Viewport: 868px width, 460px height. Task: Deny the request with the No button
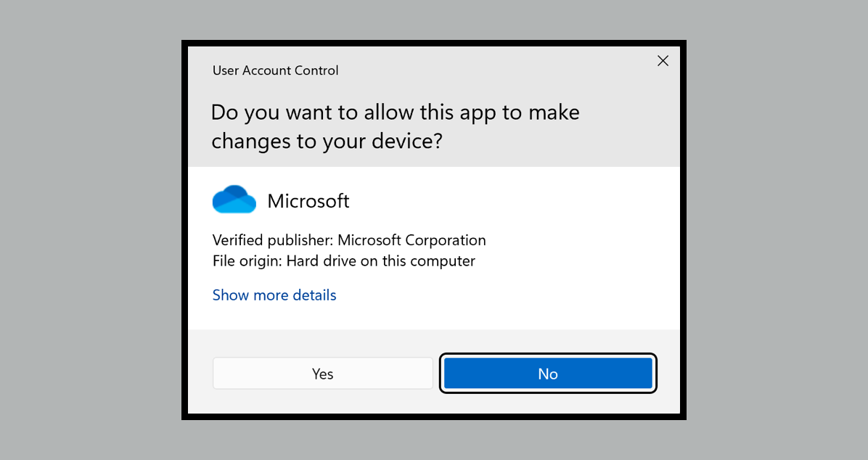pos(548,373)
